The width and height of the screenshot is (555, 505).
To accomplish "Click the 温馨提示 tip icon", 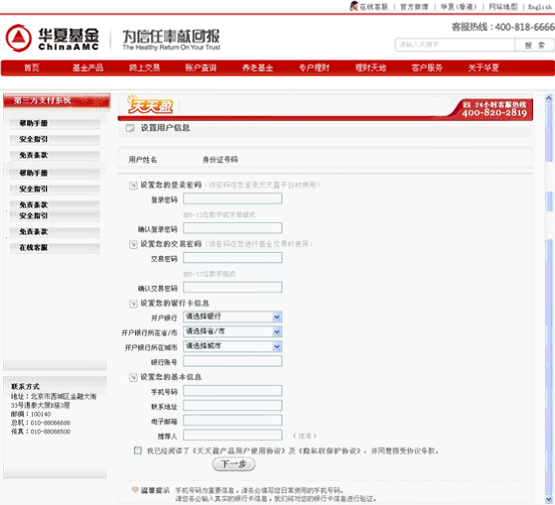I will pyautogui.click(x=135, y=490).
